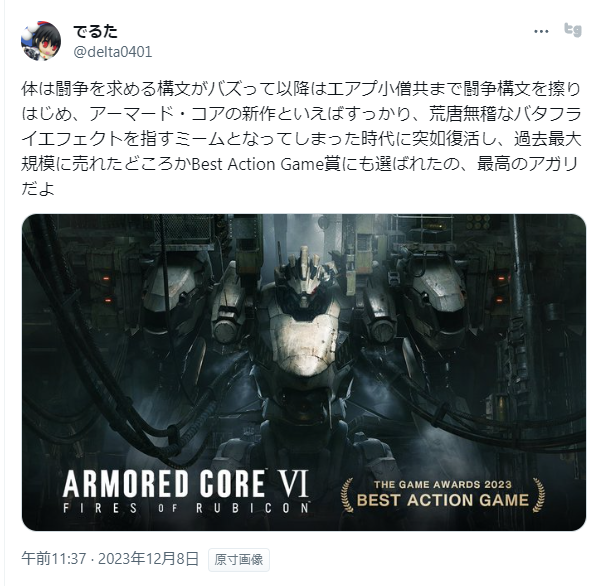Click THE GAME AWARDS 2023 caption in image
The image size is (603, 586).
[443, 484]
